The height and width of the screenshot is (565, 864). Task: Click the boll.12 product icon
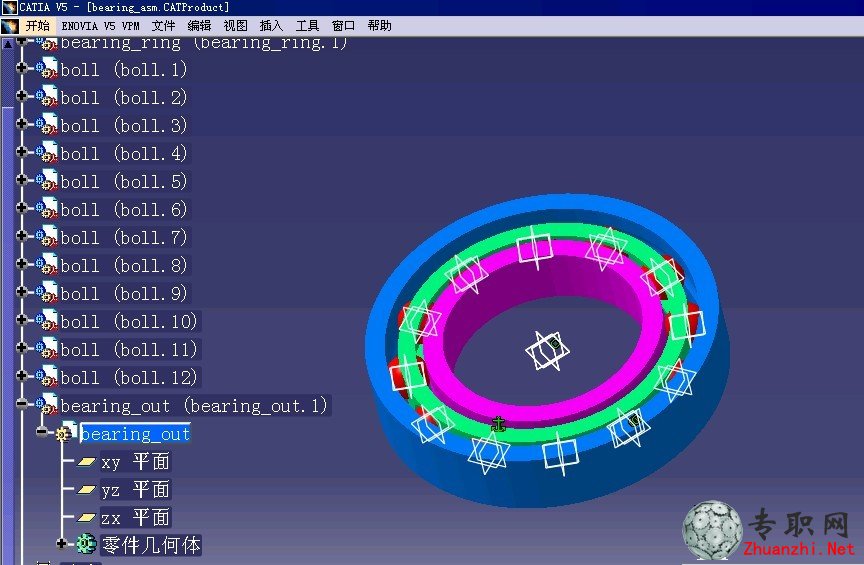click(x=47, y=378)
